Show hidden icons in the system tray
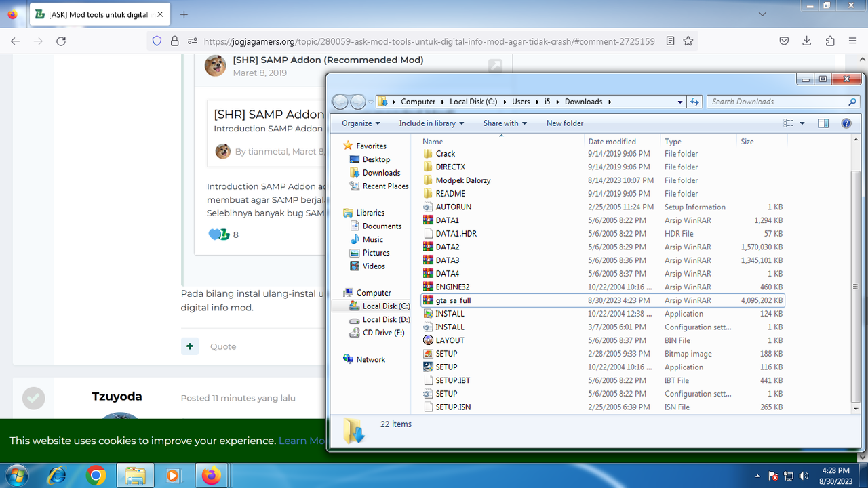 [759, 476]
